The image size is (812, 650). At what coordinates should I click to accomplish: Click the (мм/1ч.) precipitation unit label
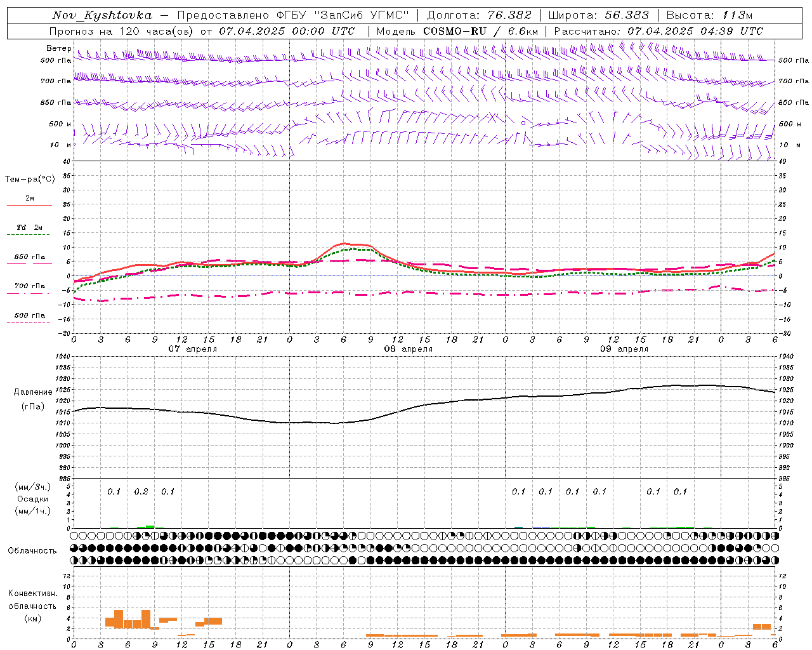coord(33,511)
